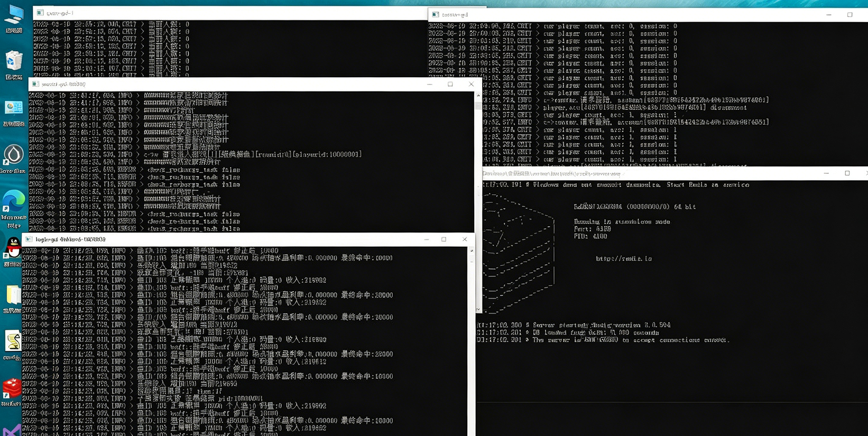868x436 pixels.
Task: Click scrollbar thumb of check_recharge_task console
Action: [478, 106]
